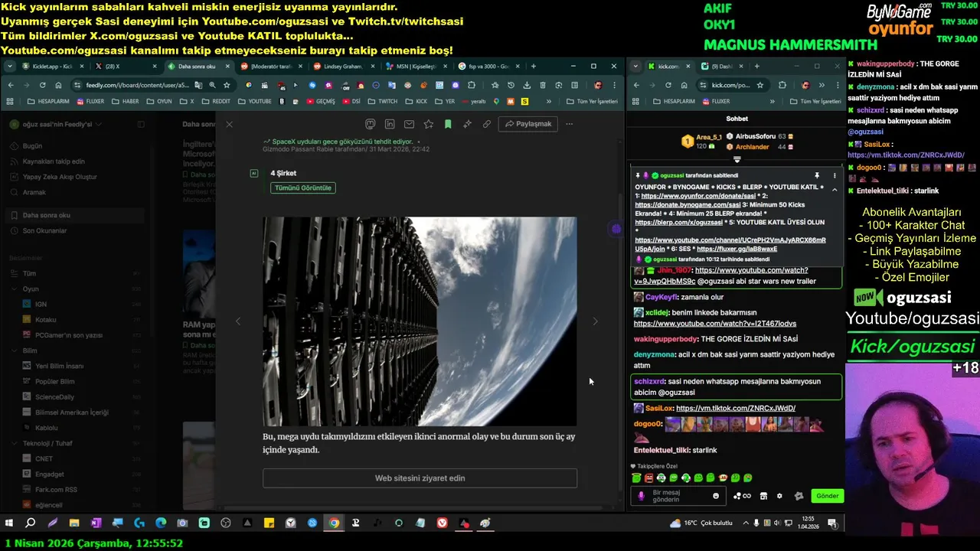Click kick.com address bar in right window
980x551 pixels.
[731, 85]
